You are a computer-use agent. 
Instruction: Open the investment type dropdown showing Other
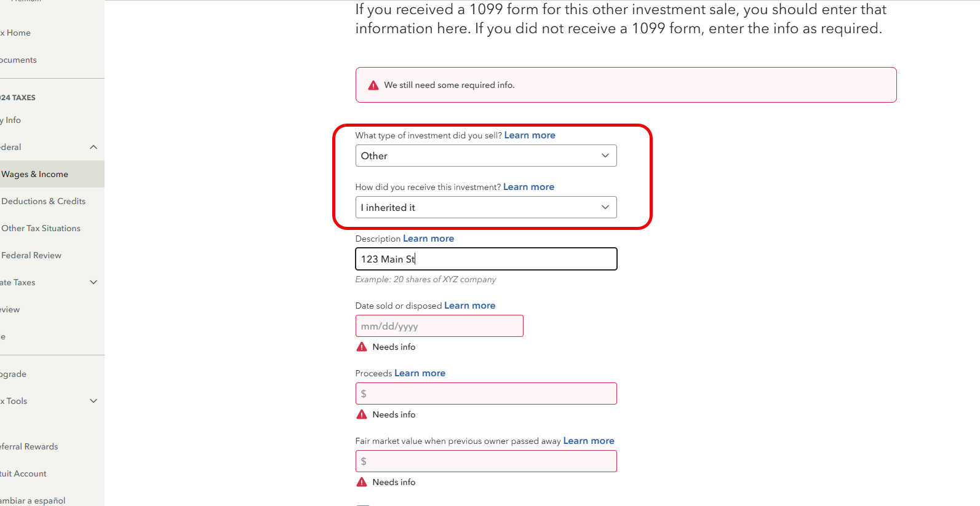pyautogui.click(x=485, y=156)
